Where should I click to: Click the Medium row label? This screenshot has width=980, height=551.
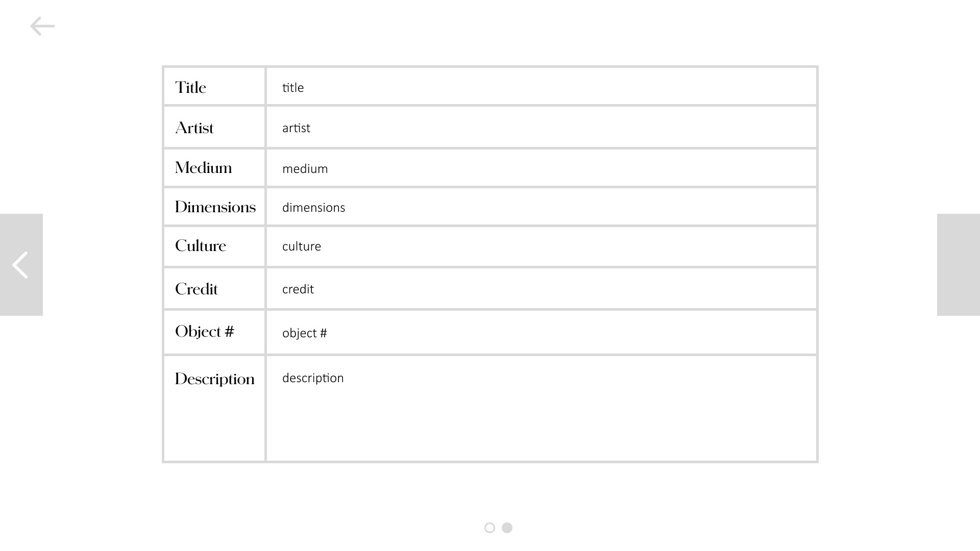click(x=203, y=168)
